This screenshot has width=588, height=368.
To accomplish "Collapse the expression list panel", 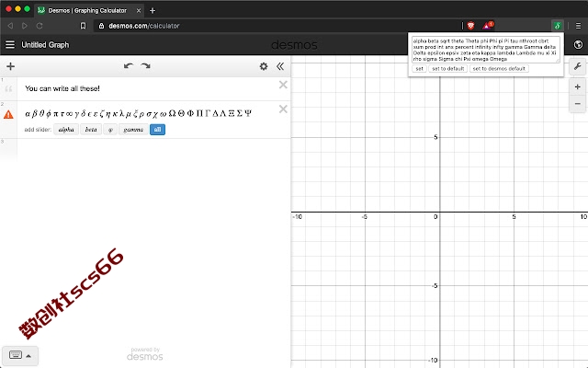I will tap(280, 66).
